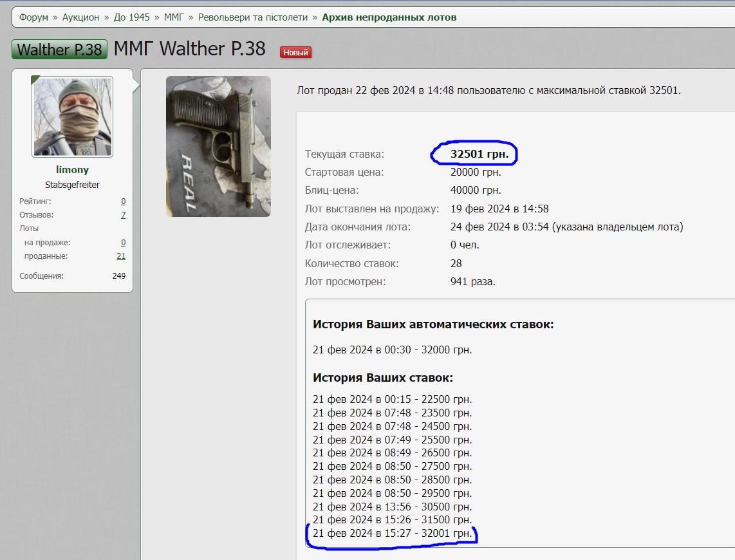Click the Stabsgefreiter rank under the username
This screenshot has width=735, height=560.
(72, 185)
